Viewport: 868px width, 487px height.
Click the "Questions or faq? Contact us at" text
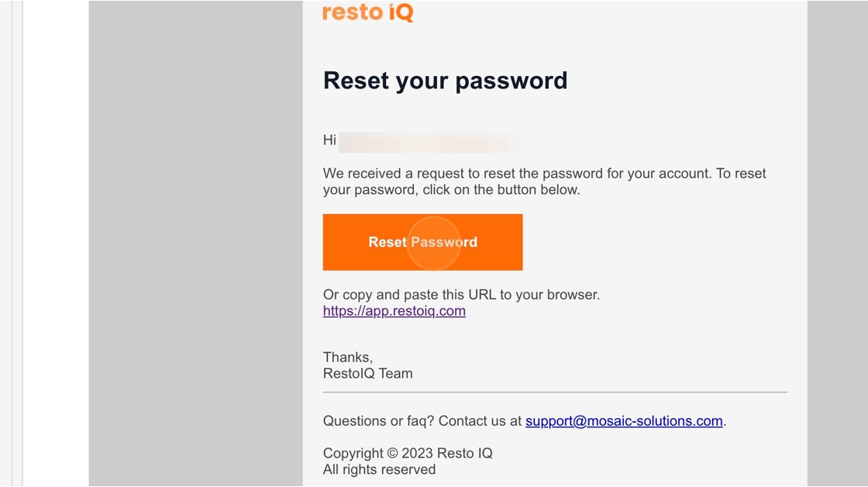tap(422, 421)
